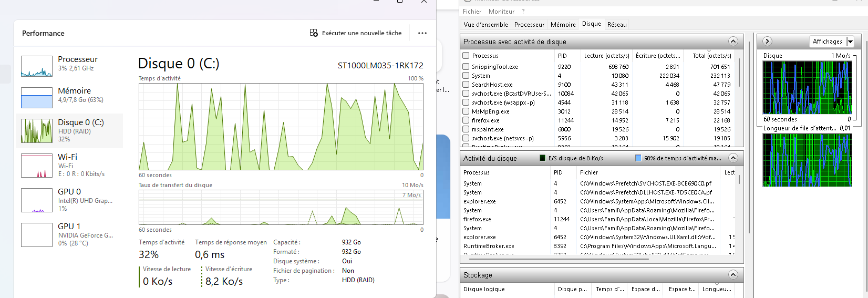Click the vertical scrollbar of process list

739,74
